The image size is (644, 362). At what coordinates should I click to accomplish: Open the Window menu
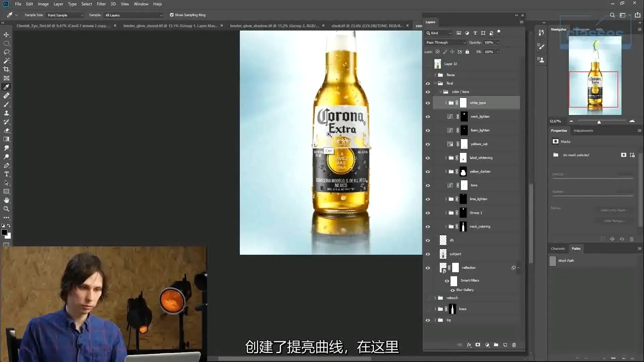[141, 4]
